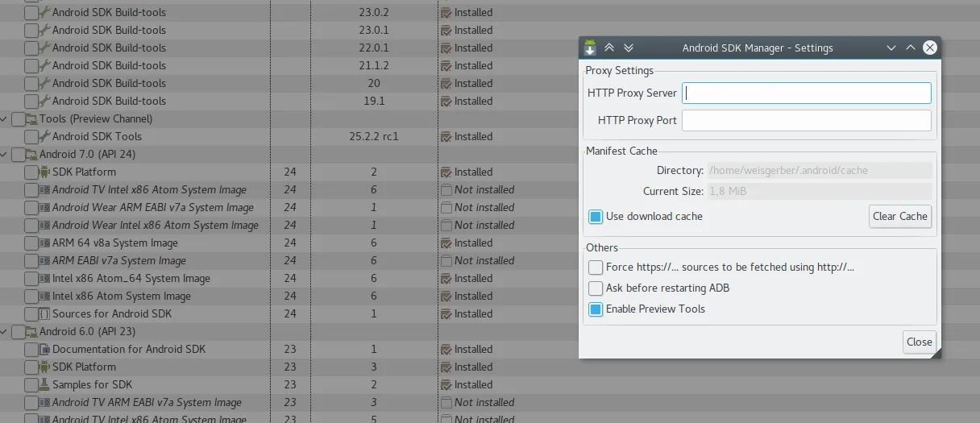Image resolution: width=980 pixels, height=423 pixels.
Task: Tick the Android 7.0 (API 24) group checkbox
Action: click(x=18, y=154)
